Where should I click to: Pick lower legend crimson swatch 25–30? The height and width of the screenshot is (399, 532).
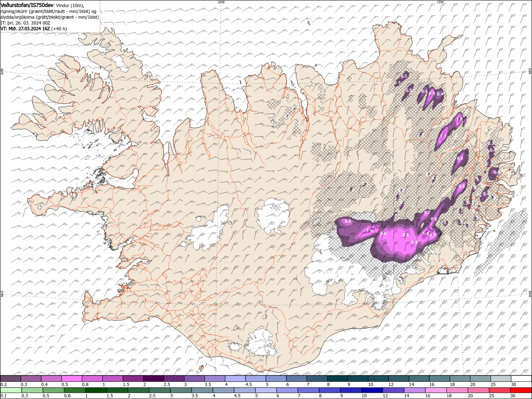click(x=499, y=390)
